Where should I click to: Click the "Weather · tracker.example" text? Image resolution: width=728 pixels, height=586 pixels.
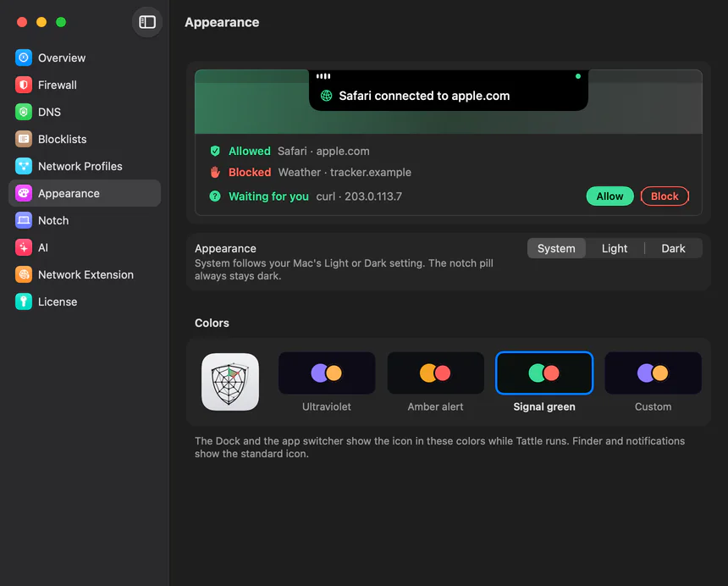coord(345,172)
